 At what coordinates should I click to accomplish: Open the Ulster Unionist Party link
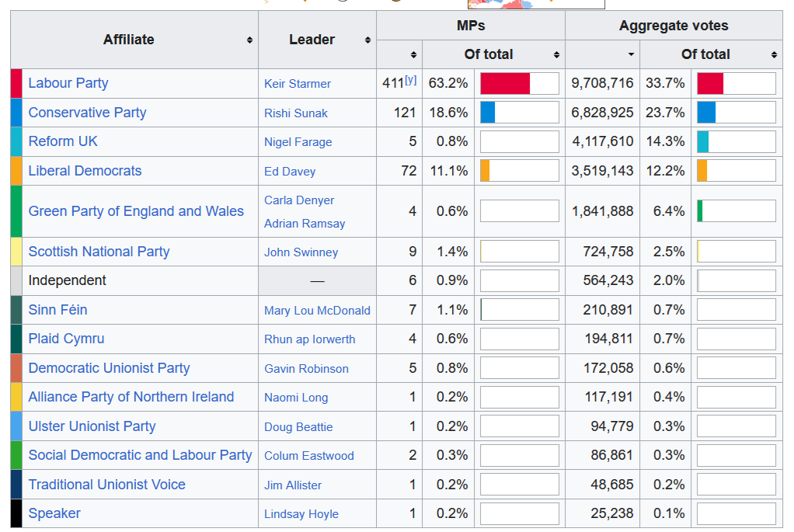[92, 426]
